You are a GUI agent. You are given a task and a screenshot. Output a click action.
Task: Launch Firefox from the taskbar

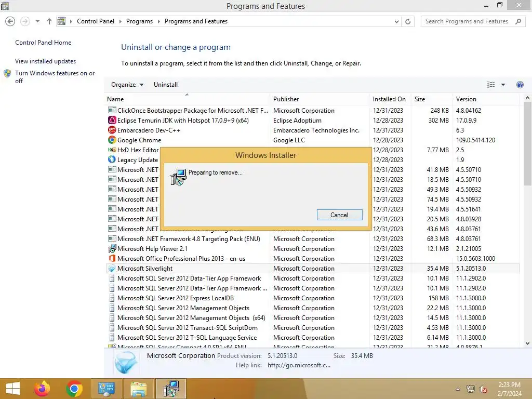pos(42,389)
